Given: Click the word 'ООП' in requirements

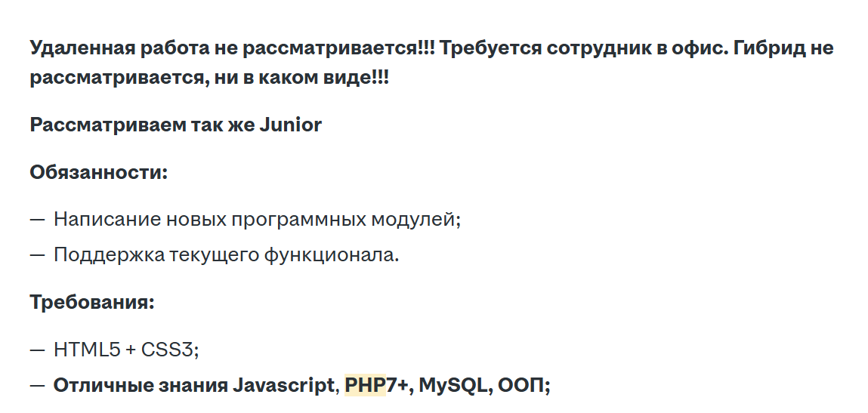Looking at the screenshot, I should pos(521,385).
